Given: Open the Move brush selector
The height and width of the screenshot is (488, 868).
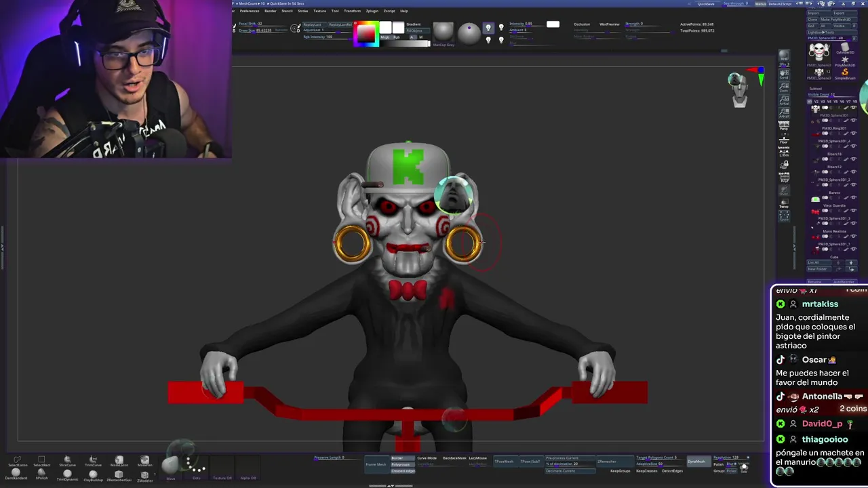Looking at the screenshot, I should (x=171, y=468).
